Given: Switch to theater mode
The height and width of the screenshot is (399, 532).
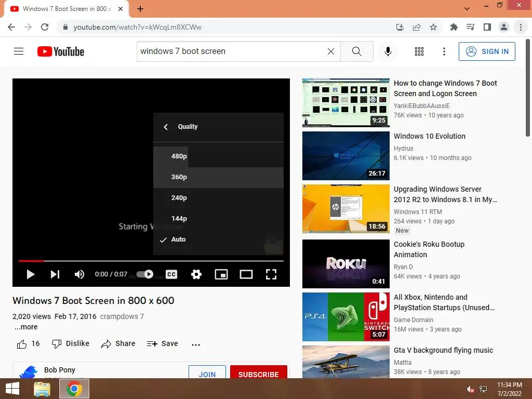Looking at the screenshot, I should pyautogui.click(x=246, y=274).
